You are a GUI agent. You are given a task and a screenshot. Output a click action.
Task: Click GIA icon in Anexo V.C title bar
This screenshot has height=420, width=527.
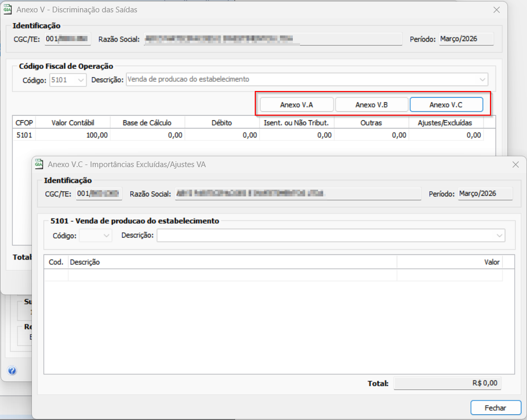(39, 164)
